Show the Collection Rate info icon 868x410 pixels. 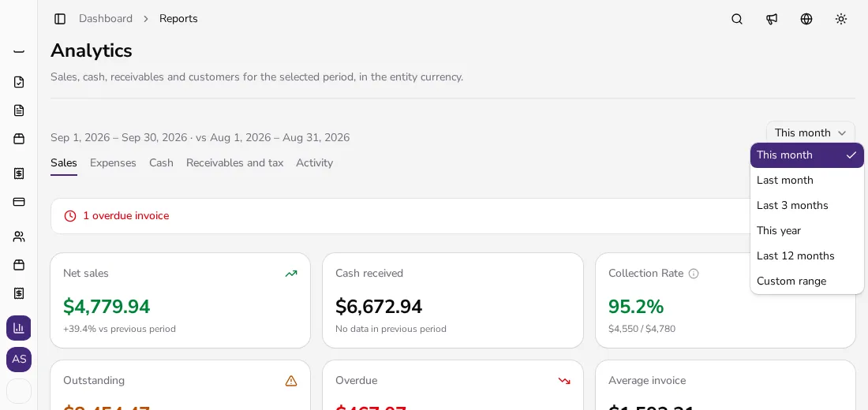pos(694,274)
